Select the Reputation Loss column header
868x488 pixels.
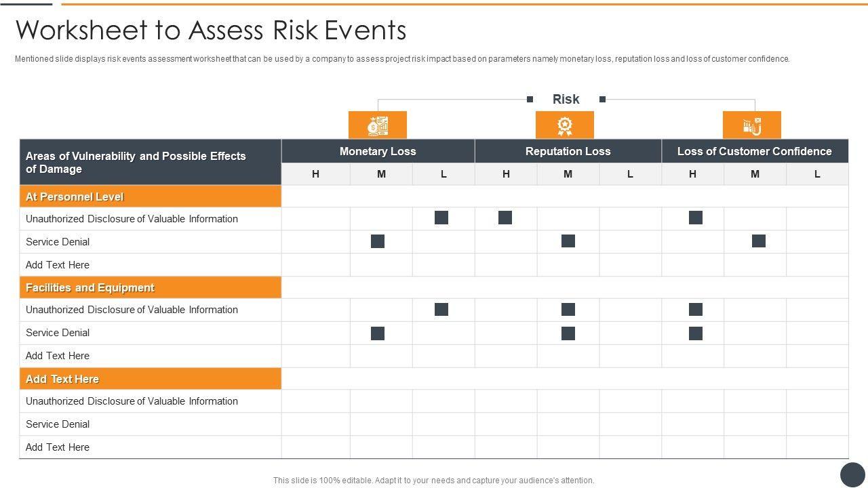point(568,151)
